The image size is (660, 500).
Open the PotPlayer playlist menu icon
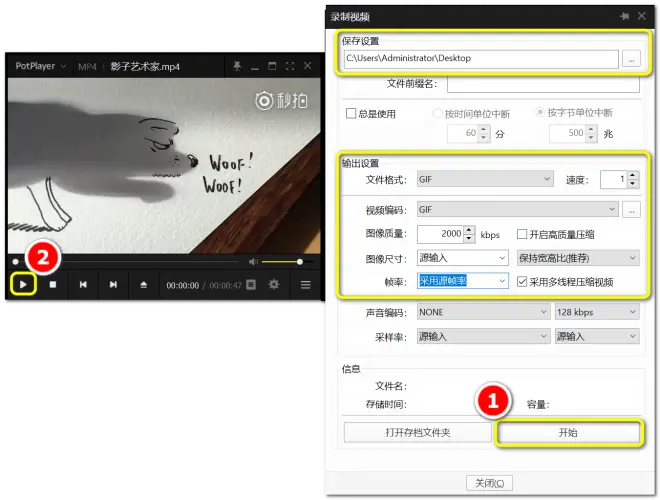click(x=306, y=285)
